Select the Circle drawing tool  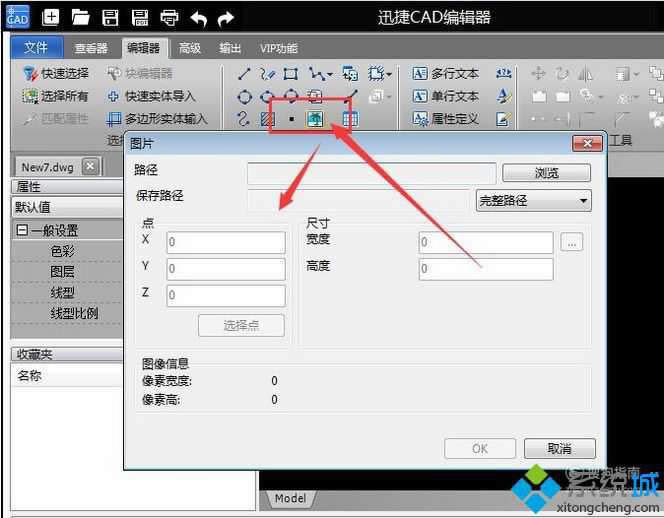(244, 97)
